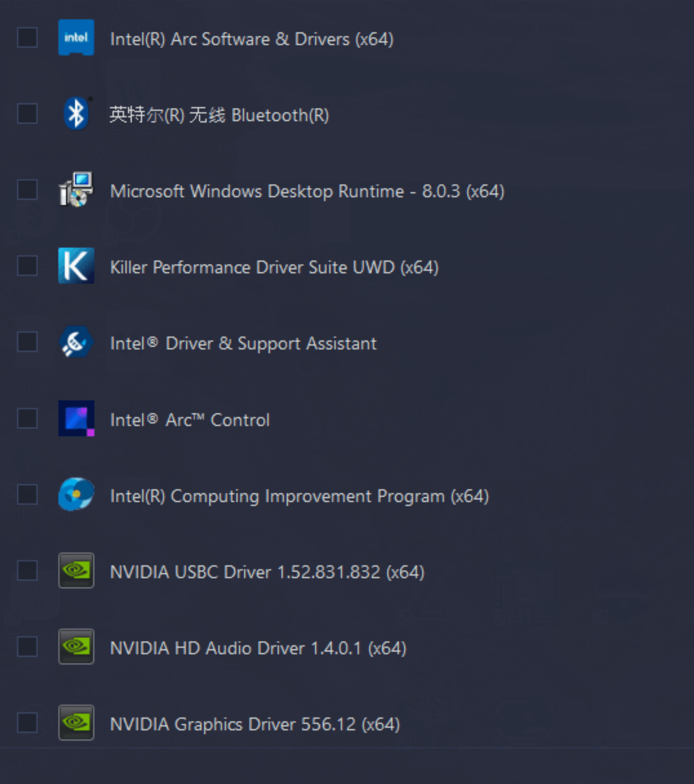
Task: Check the NVIDIA Graphics Driver 556.12 checkbox
Action: 27,723
